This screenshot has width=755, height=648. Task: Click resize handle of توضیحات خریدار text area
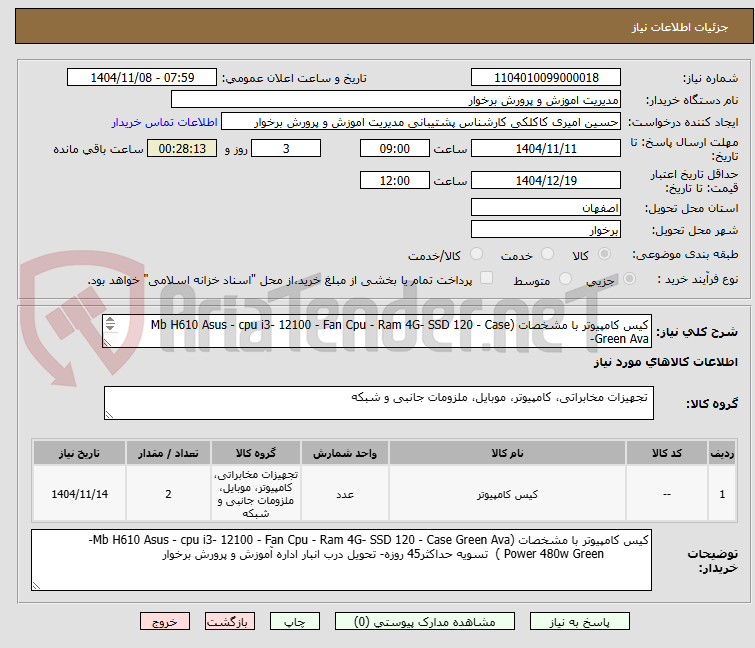(36, 586)
